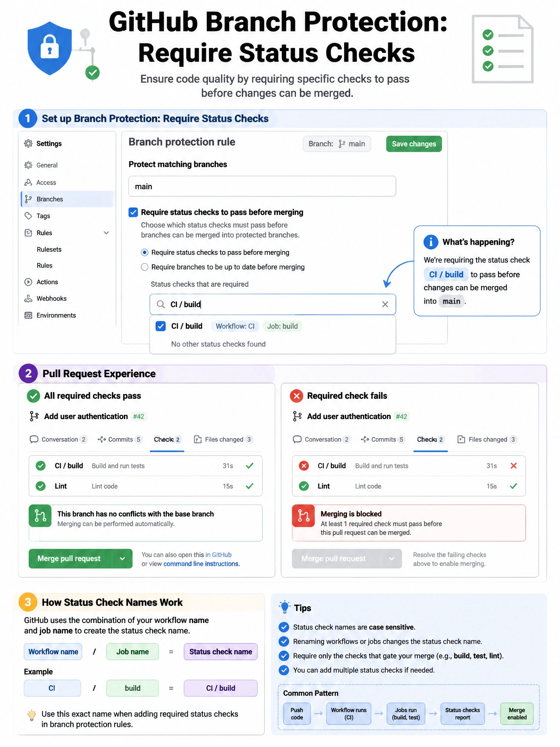Click the Rules icon in settings sidebar
Screen dimensions: 560x747
pyautogui.click(x=28, y=233)
